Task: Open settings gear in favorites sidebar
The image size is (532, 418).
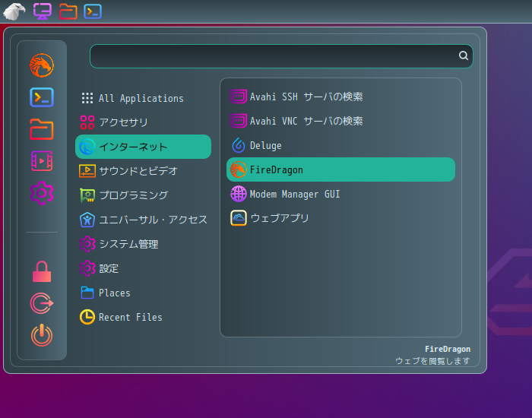Action: [42, 193]
